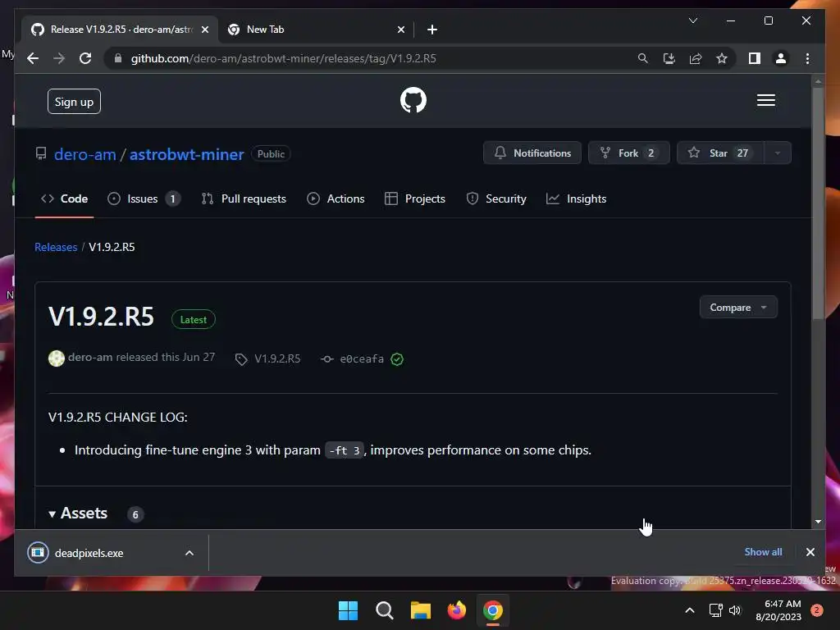Open the Insights tab
The width and height of the screenshot is (840, 630).
[x=577, y=199]
